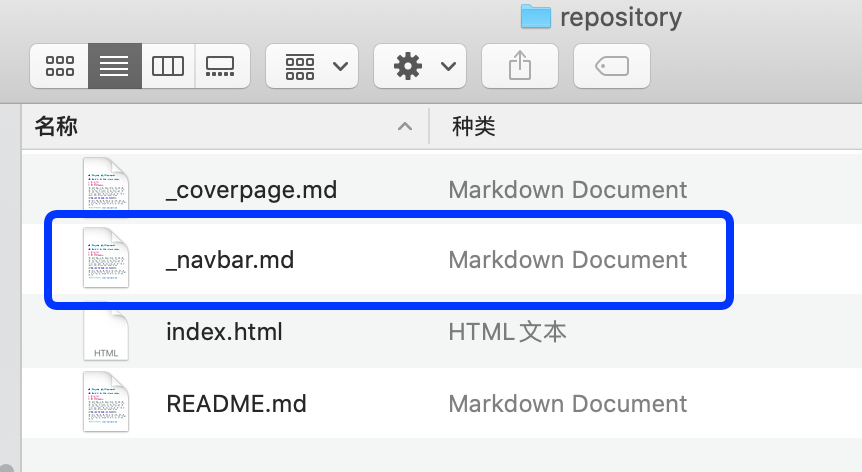Click the _navbar.md document icon
Image resolution: width=862 pixels, height=472 pixels.
pyautogui.click(x=106, y=258)
